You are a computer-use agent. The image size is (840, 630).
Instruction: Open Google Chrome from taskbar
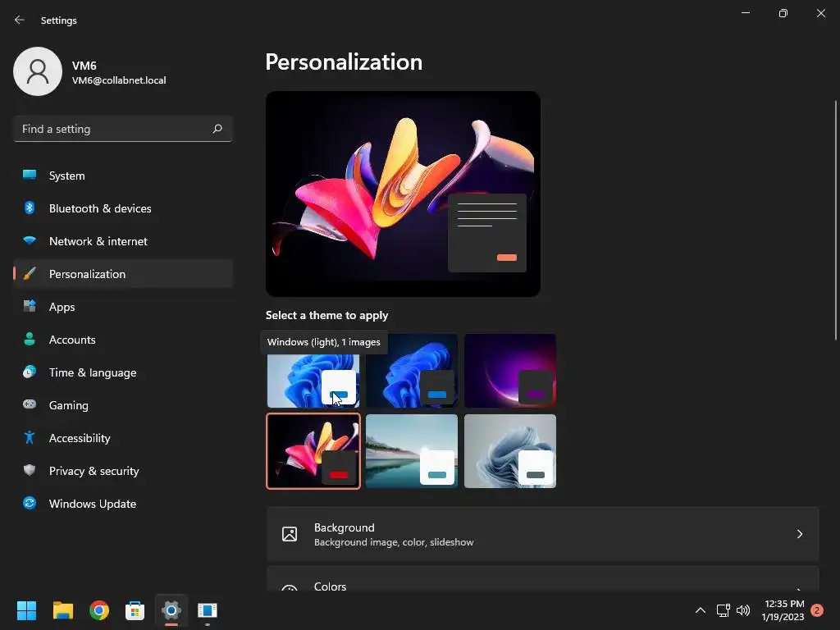99,610
